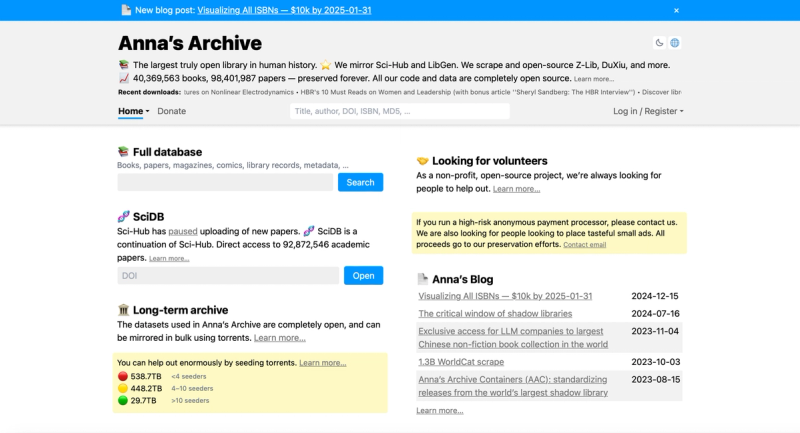Viewport: 800px width, 433px height.
Task: Click the date 2023-08-15
Action: coord(655,379)
